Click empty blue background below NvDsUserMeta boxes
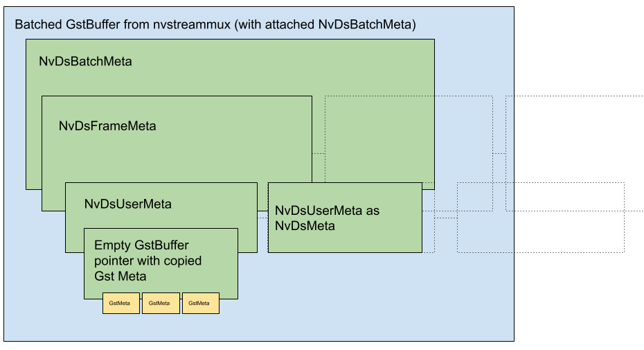The height and width of the screenshot is (350, 644). 346,298
